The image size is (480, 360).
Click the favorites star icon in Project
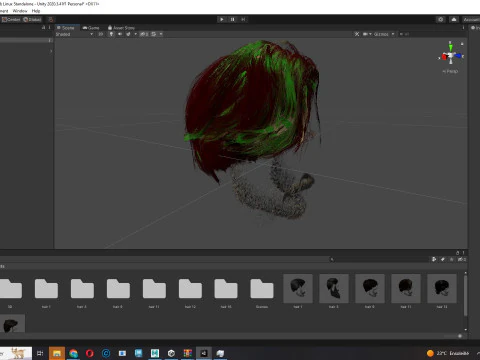(452, 259)
